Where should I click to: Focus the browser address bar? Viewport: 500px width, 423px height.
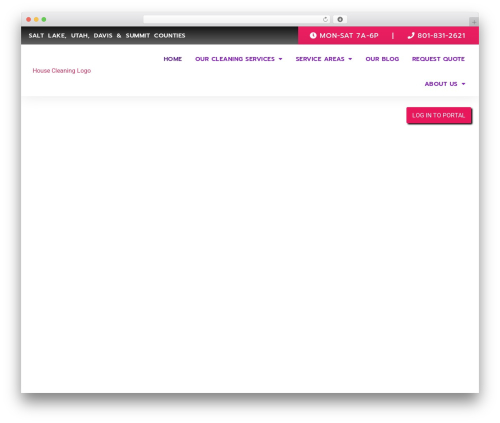coord(236,20)
